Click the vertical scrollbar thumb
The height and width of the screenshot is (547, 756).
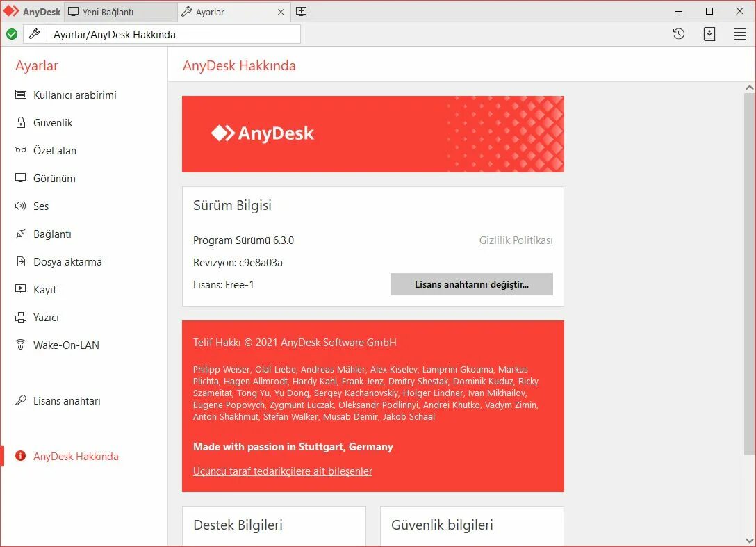pyautogui.click(x=749, y=274)
